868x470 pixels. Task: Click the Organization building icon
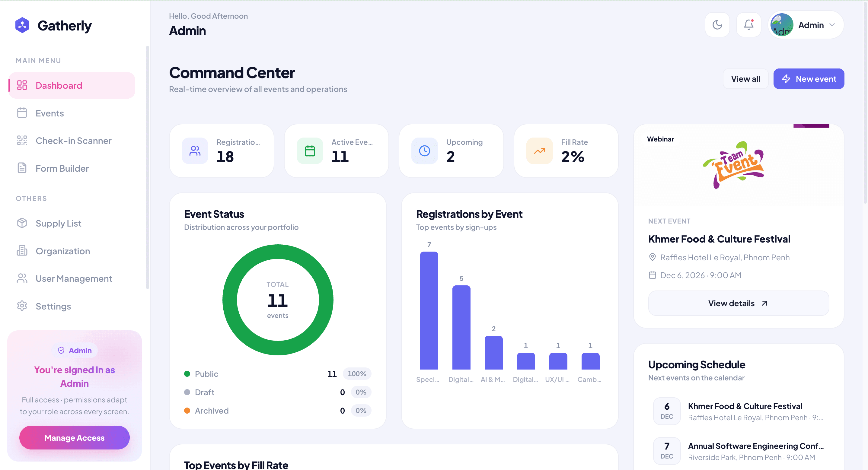pos(22,250)
